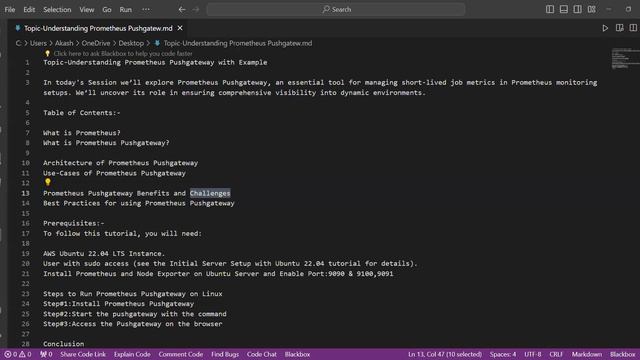Open the OneDrive breadcrumb segment
Screen dimensions: 640x360
[96, 43]
